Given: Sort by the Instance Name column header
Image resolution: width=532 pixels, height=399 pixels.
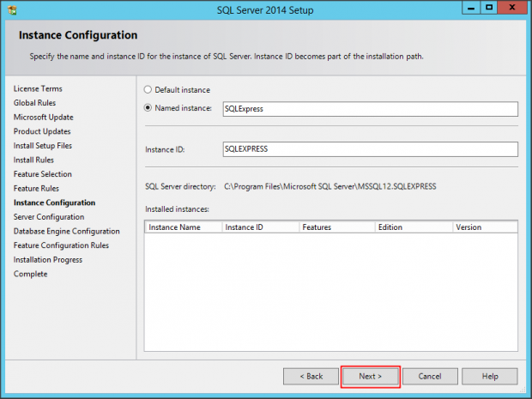Looking at the screenshot, I should (x=184, y=227).
